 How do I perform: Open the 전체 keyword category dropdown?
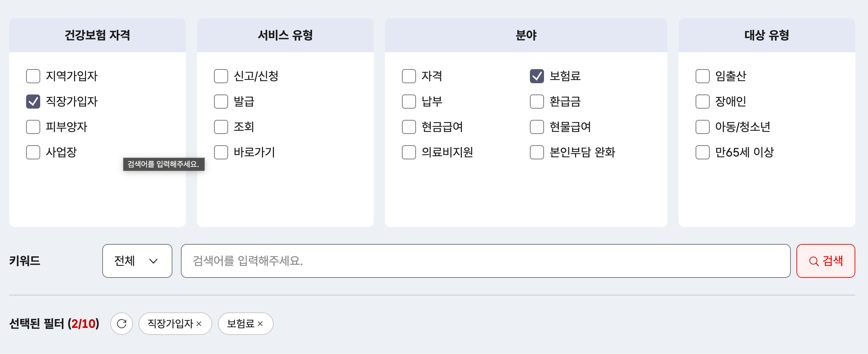click(x=137, y=261)
